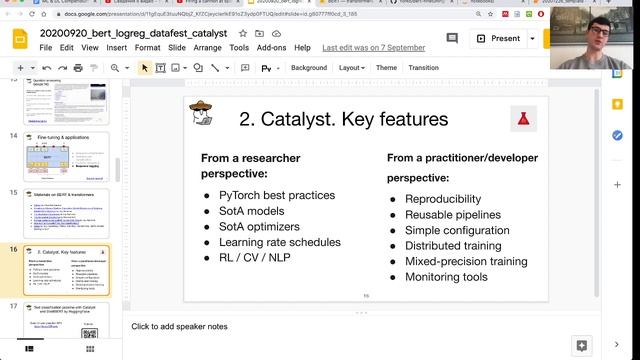Open Google Tasks side panel
This screenshot has width=640, height=360.
(617, 136)
